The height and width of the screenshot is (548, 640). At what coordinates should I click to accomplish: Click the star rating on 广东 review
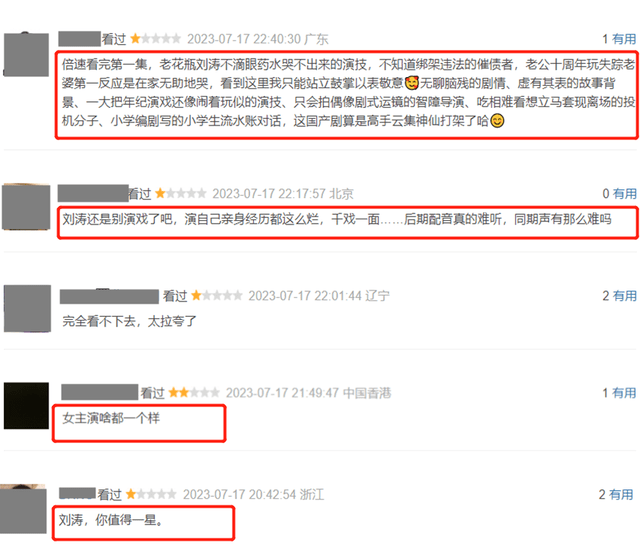point(155,39)
